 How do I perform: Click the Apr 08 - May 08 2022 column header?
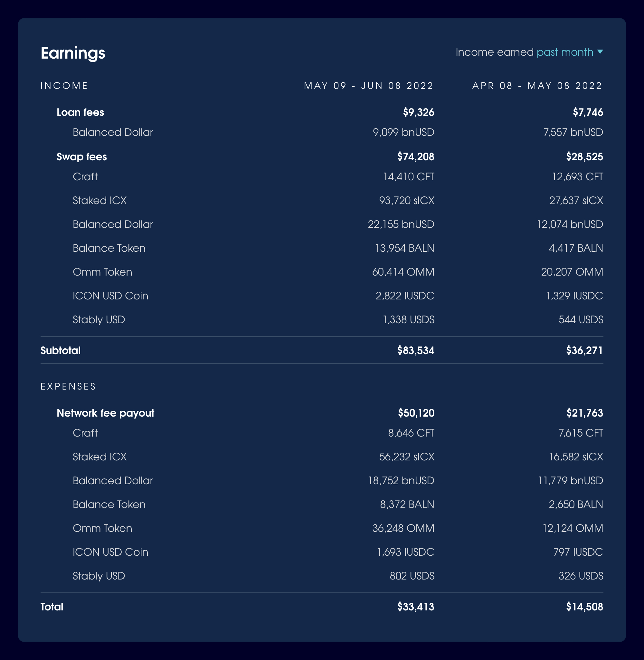[x=537, y=86]
